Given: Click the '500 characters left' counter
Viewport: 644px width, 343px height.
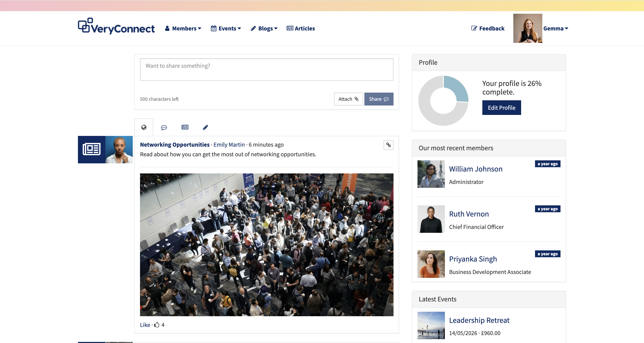Looking at the screenshot, I should 159,99.
